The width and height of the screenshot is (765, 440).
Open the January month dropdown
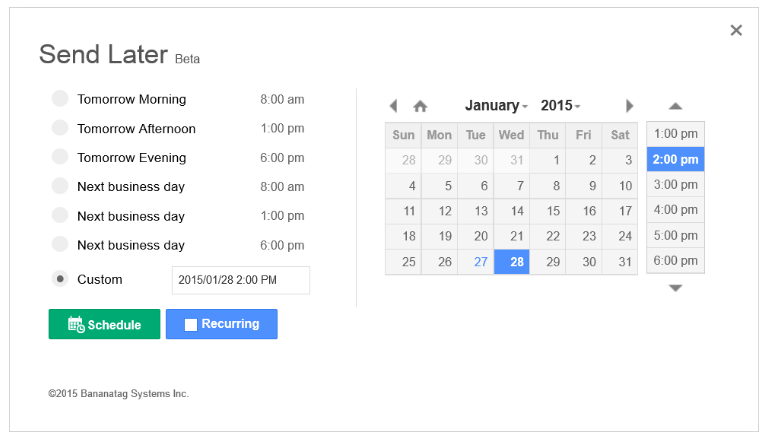496,105
